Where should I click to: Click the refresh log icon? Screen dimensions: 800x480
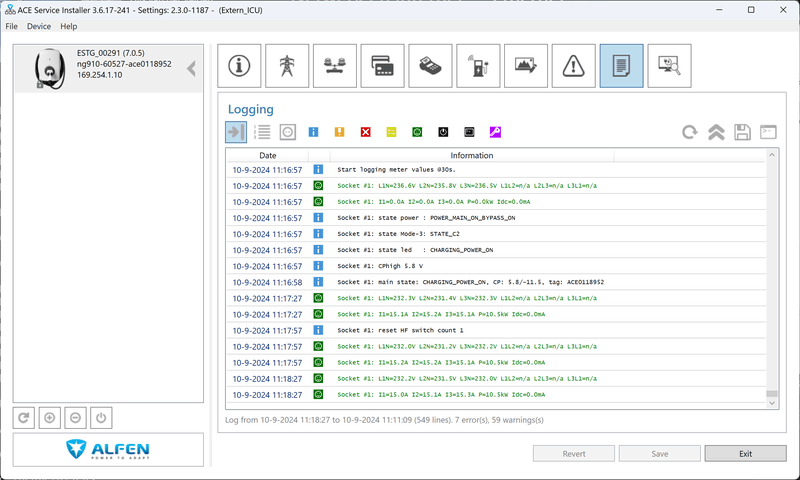point(690,132)
